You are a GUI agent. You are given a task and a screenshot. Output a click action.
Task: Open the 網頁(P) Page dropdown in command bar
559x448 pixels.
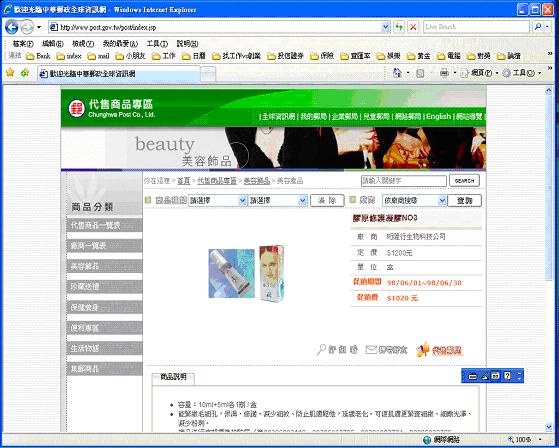click(480, 73)
